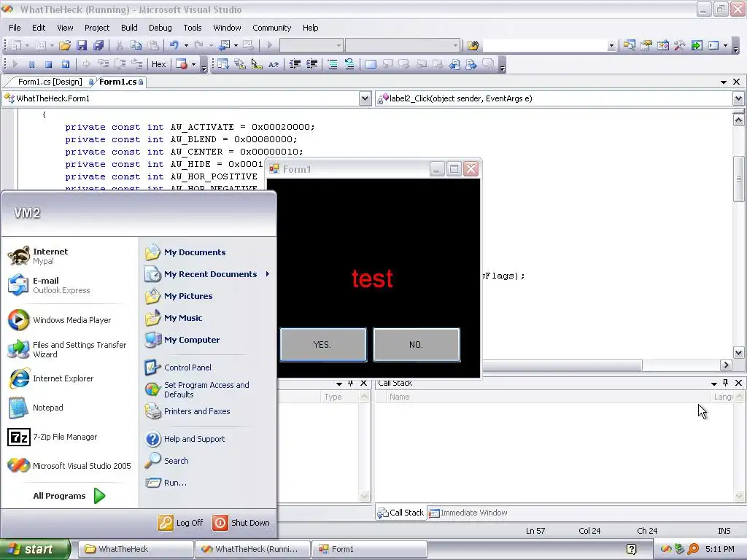Pause debugging with the Break All icon

coord(31,64)
